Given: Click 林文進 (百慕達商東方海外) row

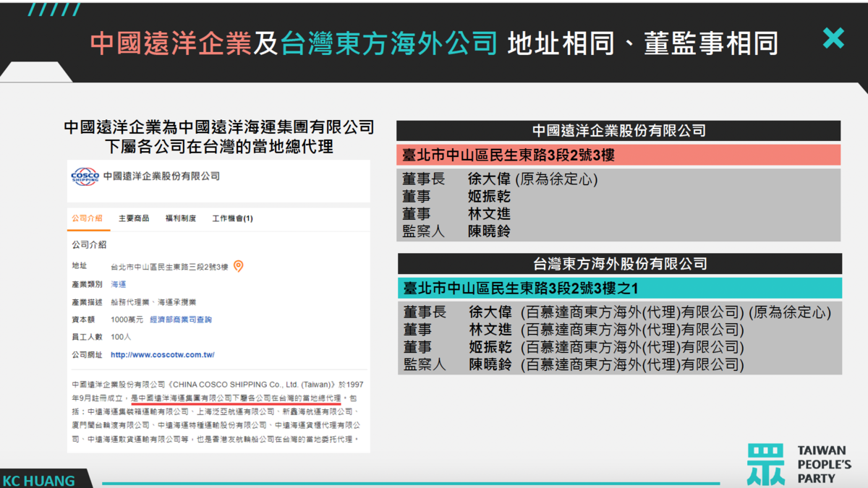Looking at the screenshot, I should [574, 330].
